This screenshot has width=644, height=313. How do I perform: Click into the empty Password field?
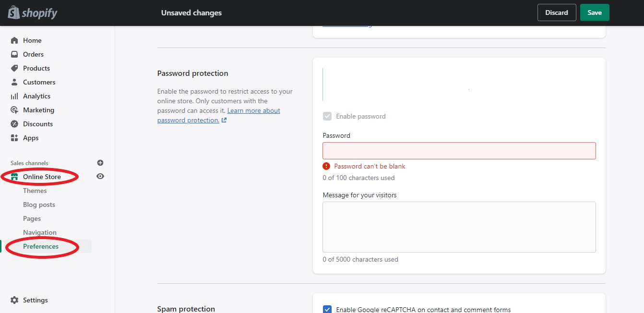click(x=459, y=151)
